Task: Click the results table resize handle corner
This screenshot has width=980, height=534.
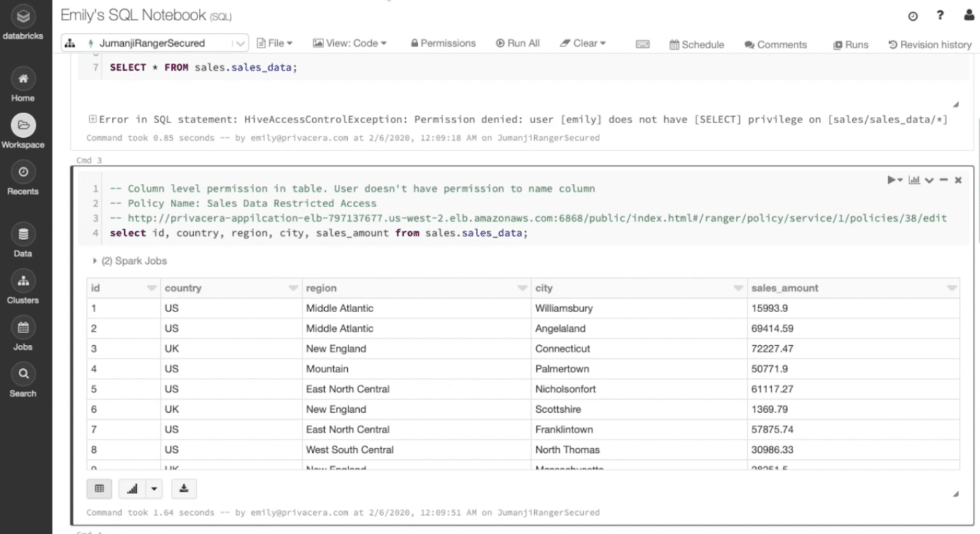Action: [x=956, y=494]
